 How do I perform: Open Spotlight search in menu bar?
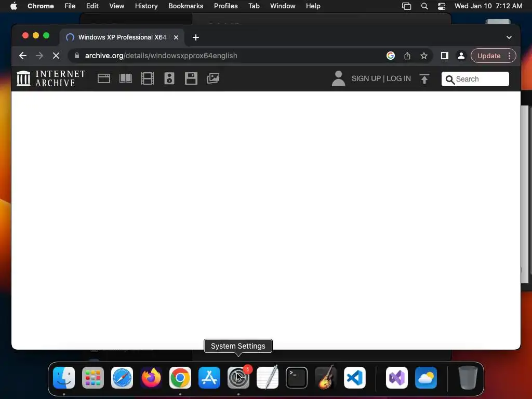[x=424, y=6]
